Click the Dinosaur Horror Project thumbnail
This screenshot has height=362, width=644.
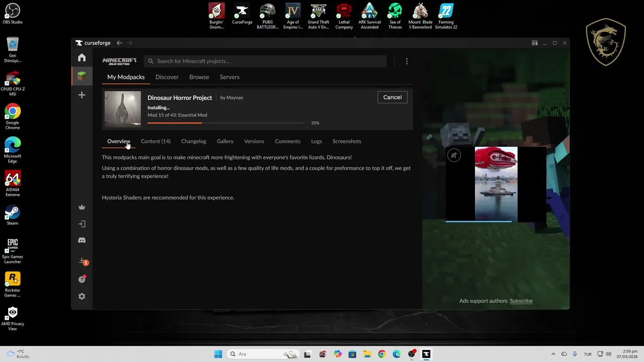[123, 109]
